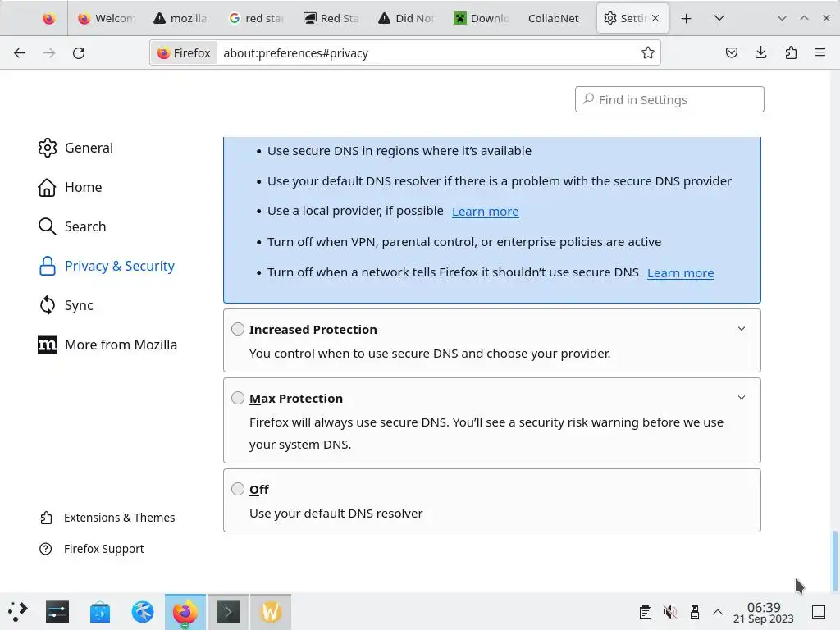Open the Firefox hamburger menu

819,53
